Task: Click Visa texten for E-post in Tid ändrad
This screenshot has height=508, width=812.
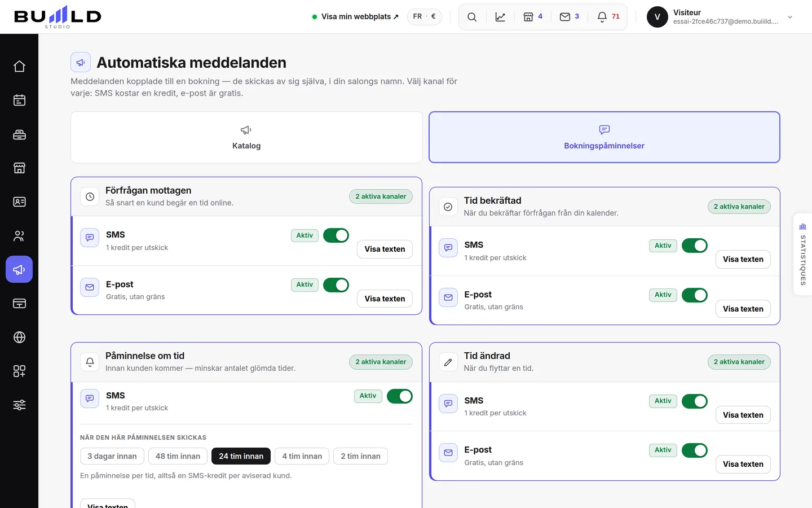Action: (743, 464)
